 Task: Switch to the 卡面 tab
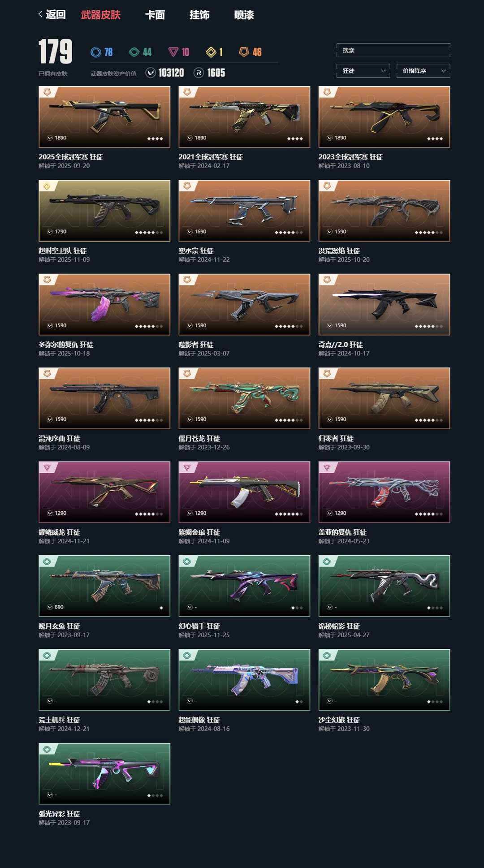pyautogui.click(x=155, y=15)
